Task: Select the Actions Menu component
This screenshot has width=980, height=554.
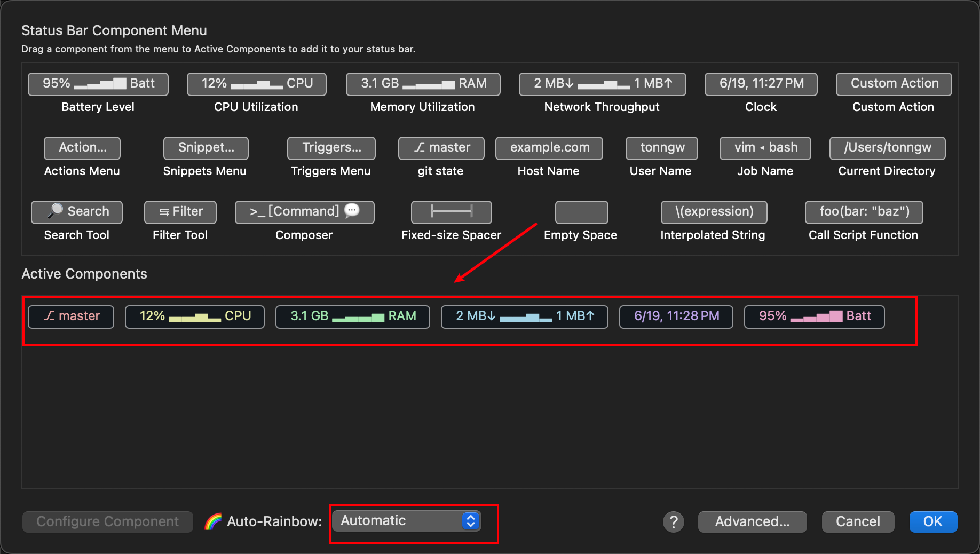Action: [x=82, y=148]
